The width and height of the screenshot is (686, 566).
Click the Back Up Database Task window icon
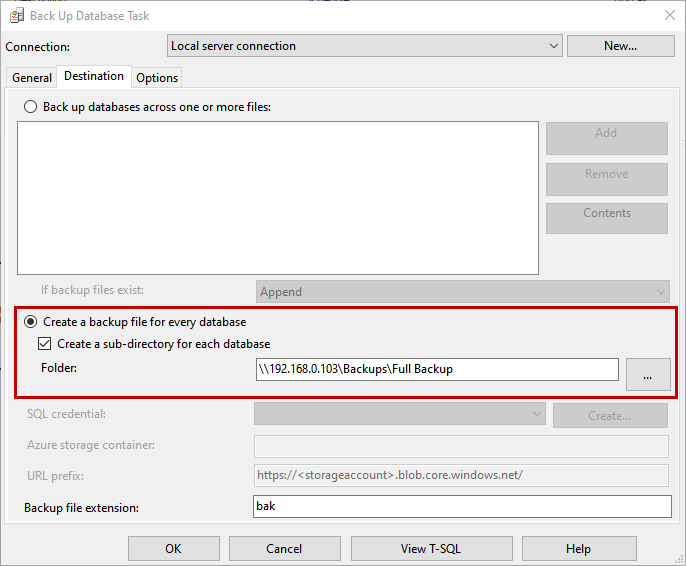tap(17, 16)
